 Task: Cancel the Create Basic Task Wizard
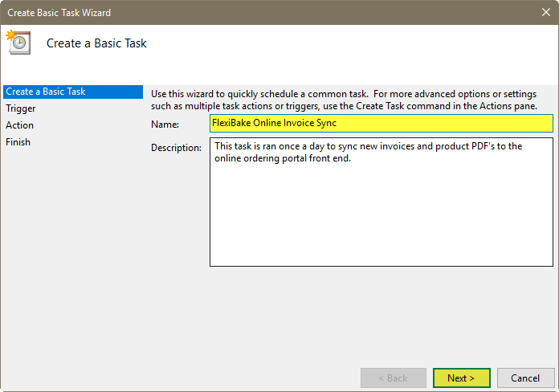pyautogui.click(x=525, y=378)
